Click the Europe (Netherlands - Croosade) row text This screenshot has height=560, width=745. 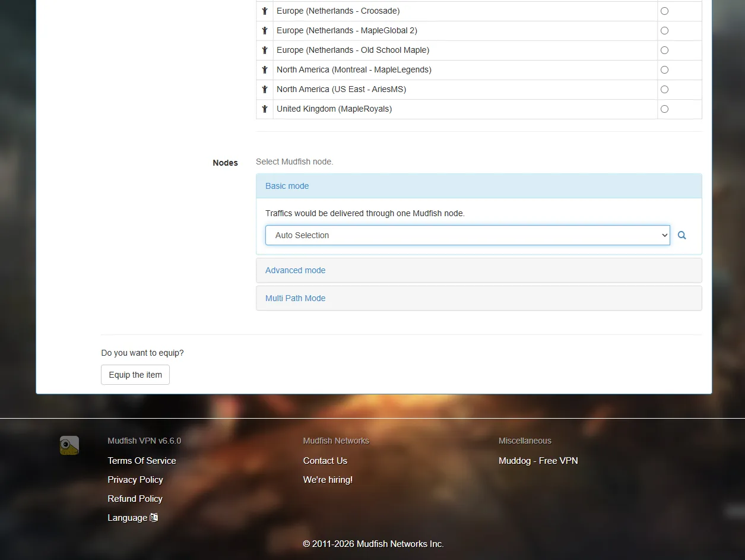[338, 11]
